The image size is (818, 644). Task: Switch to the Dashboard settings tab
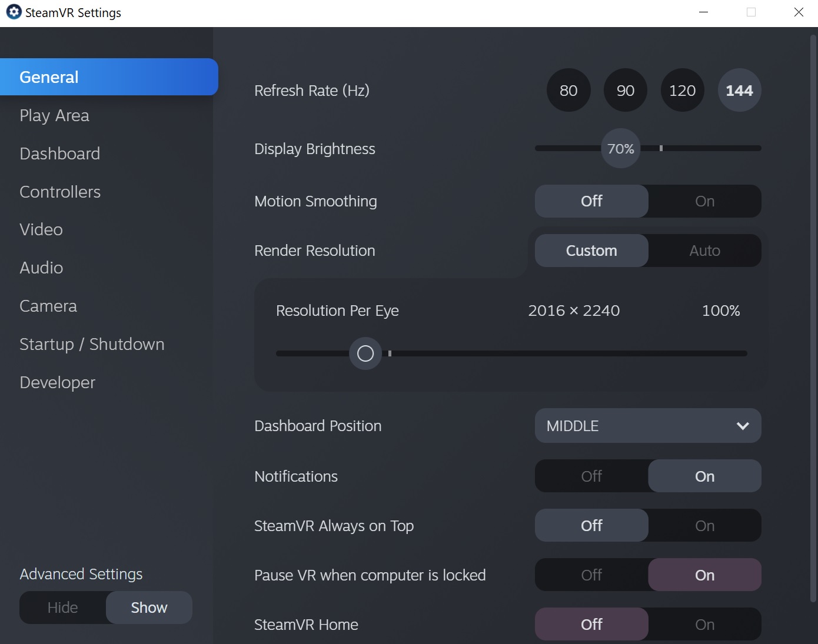tap(59, 154)
